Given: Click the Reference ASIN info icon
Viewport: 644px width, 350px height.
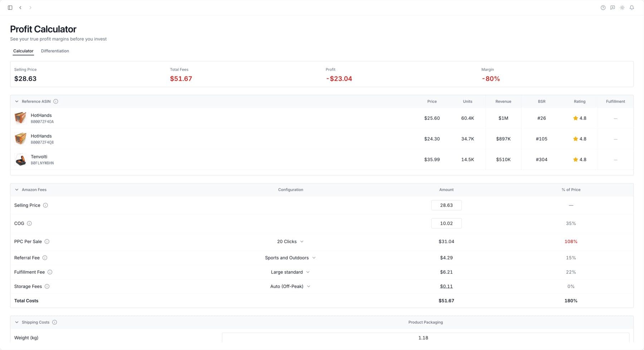Looking at the screenshot, I should [56, 102].
